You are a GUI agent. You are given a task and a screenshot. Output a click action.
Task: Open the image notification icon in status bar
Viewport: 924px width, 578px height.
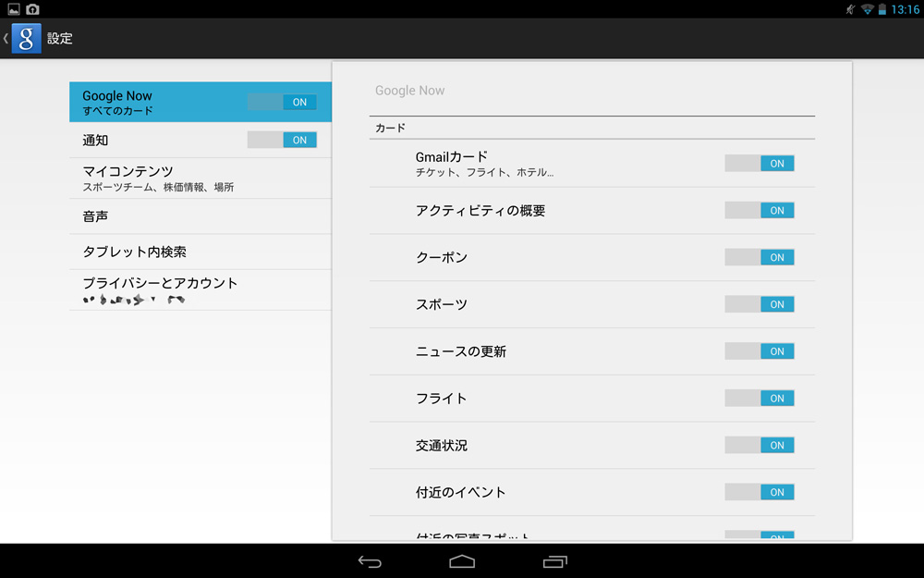14,9
